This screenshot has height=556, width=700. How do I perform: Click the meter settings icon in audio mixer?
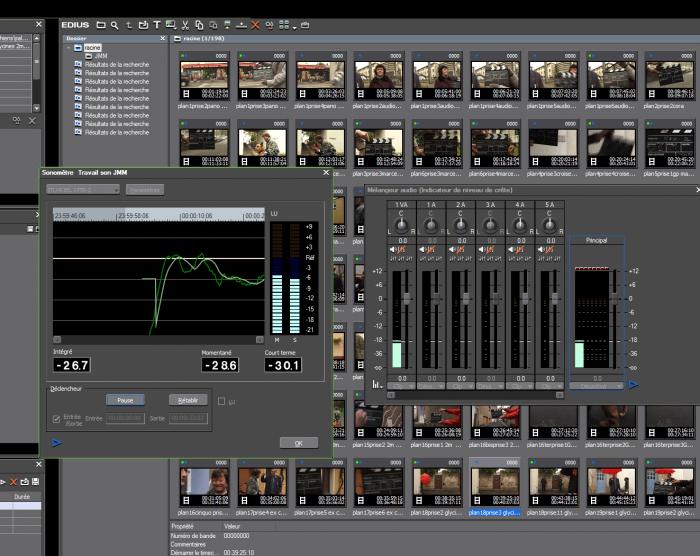click(x=377, y=383)
